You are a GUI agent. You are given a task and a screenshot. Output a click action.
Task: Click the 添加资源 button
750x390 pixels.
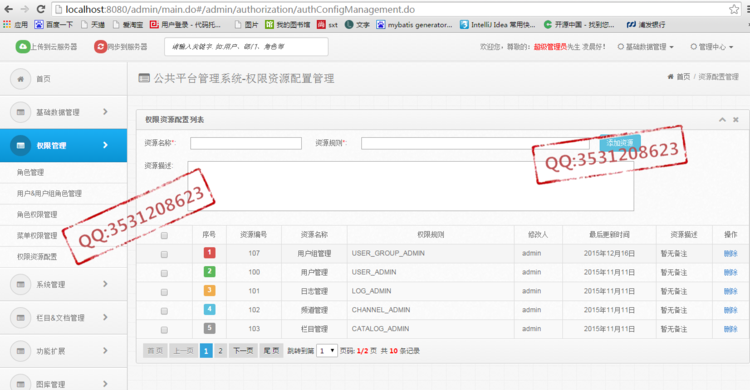[620, 143]
